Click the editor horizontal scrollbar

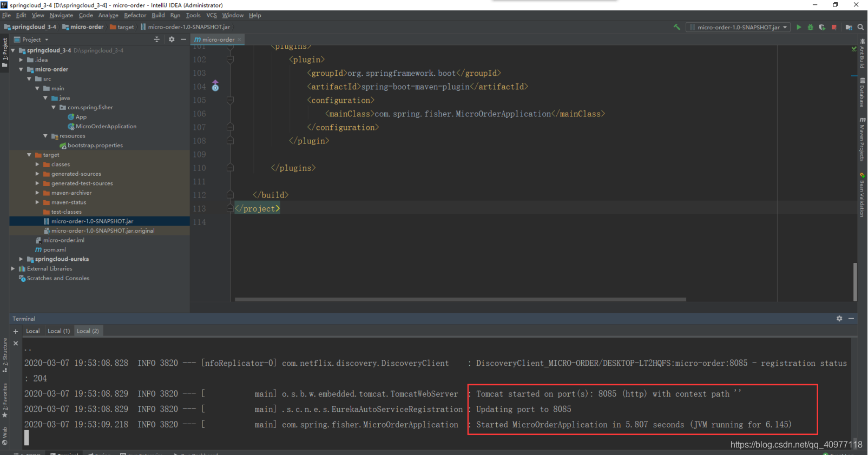pos(461,299)
